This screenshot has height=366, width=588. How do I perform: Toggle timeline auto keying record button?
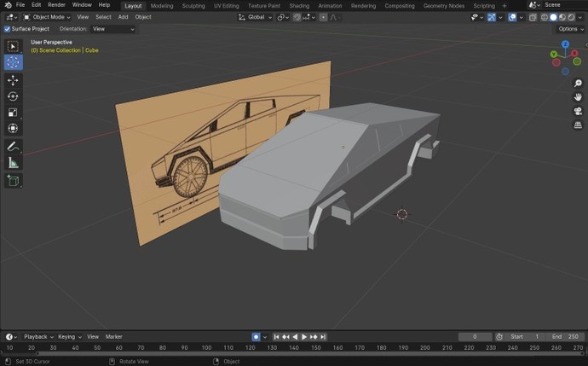(256, 337)
